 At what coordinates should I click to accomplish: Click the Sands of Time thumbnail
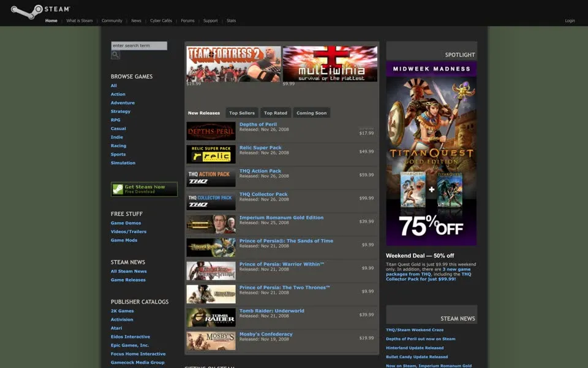(211, 247)
